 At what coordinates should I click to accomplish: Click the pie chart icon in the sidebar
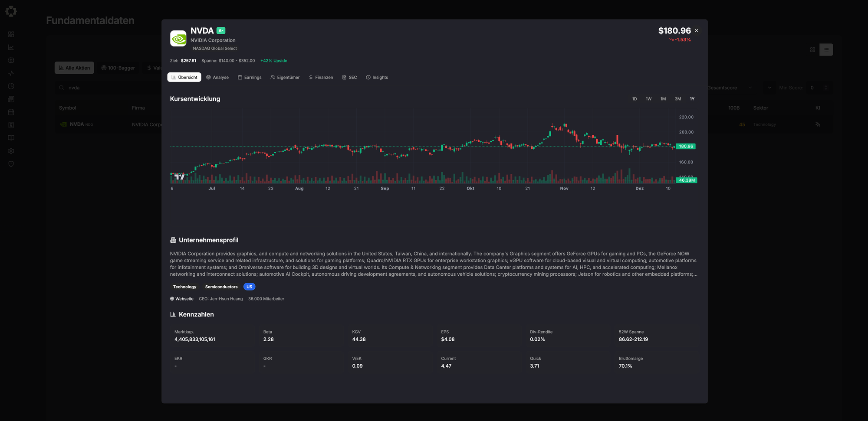(11, 86)
